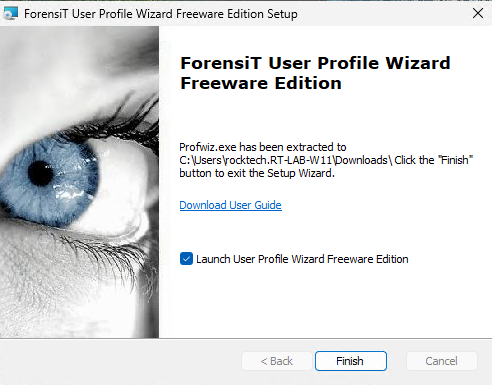The width and height of the screenshot is (492, 385).
Task: Uncheck the Launch User Profile Wizard checkbox
Action: (186, 259)
